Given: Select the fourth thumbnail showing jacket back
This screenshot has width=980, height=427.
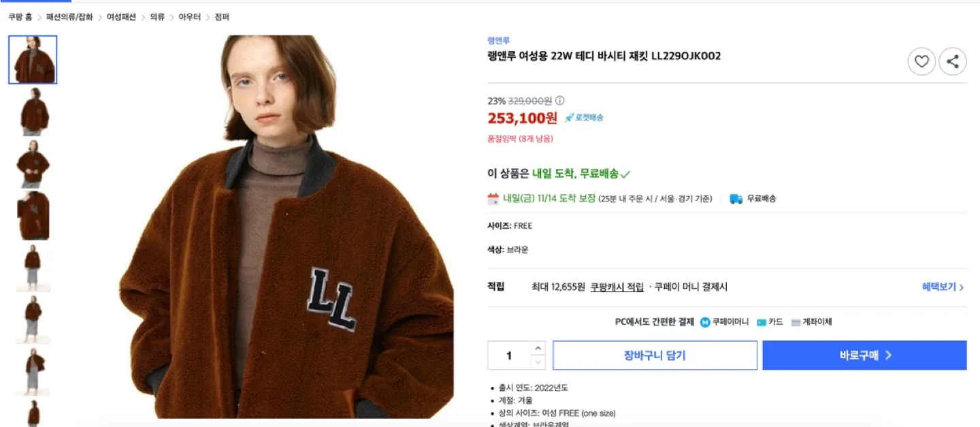Looking at the screenshot, I should tap(33, 216).
